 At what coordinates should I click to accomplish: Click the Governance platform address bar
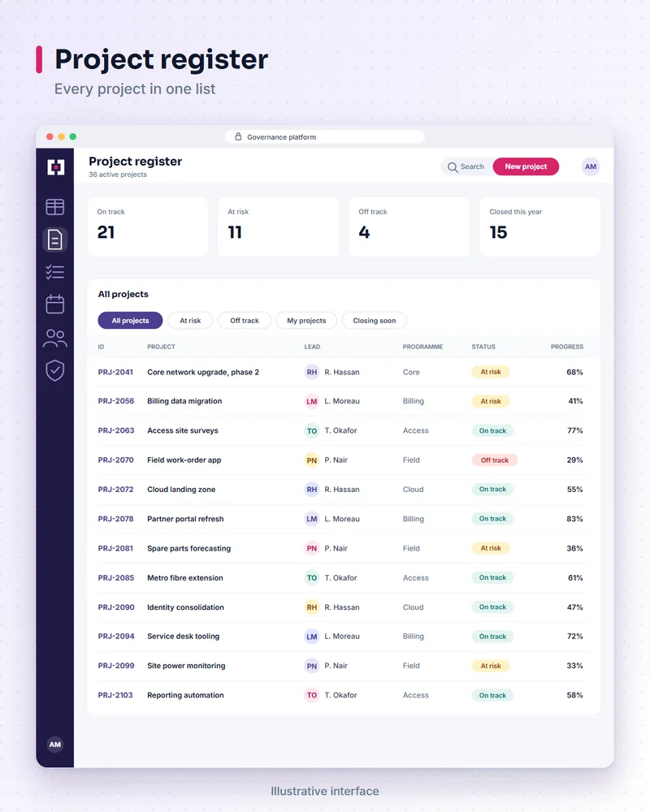pyautogui.click(x=325, y=136)
